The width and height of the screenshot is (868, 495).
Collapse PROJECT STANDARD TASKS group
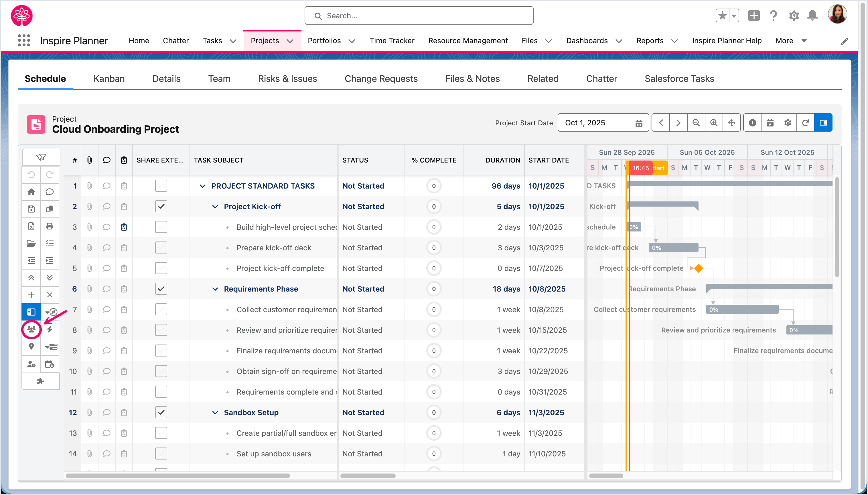(202, 186)
